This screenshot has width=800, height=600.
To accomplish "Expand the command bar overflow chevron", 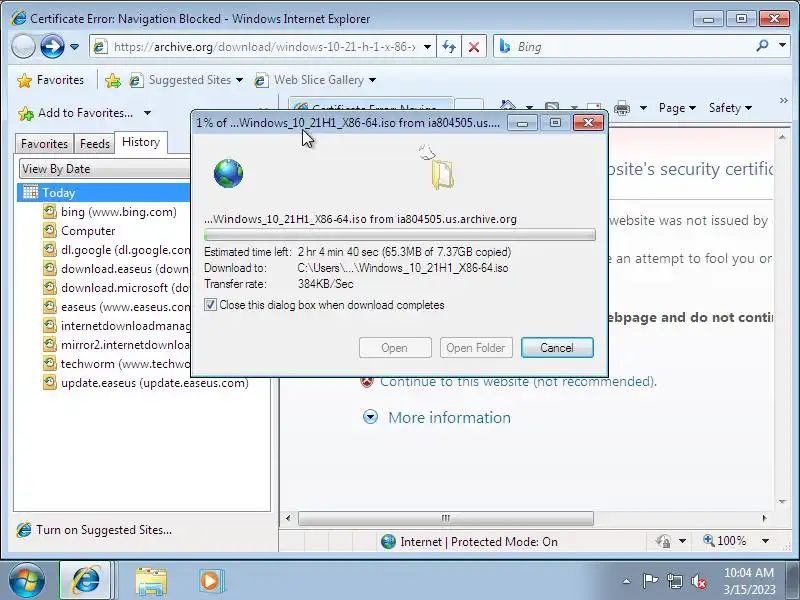I will (784, 101).
